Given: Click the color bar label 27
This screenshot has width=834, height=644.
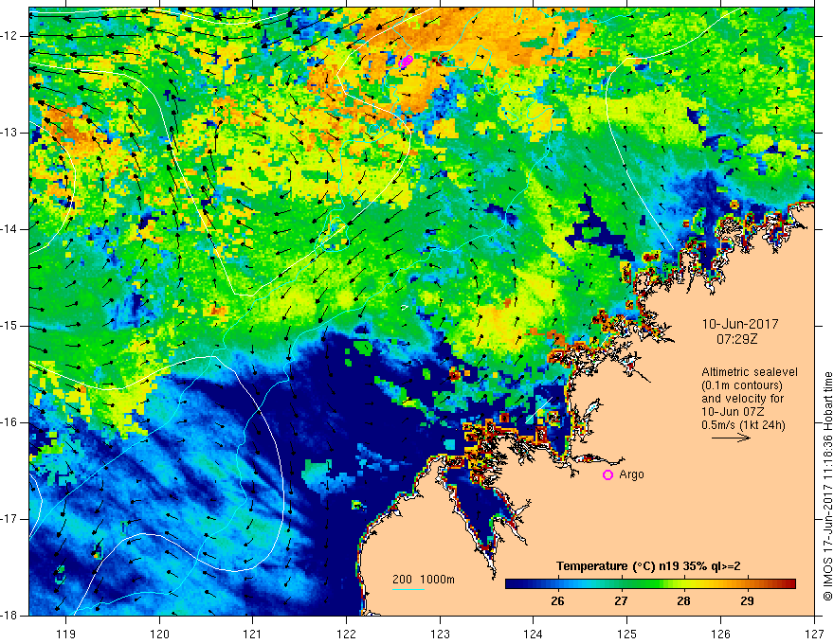Looking at the screenshot, I should [x=621, y=601].
